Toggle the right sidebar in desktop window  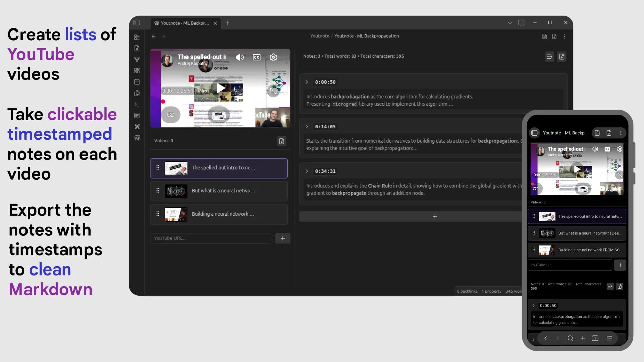click(x=521, y=23)
